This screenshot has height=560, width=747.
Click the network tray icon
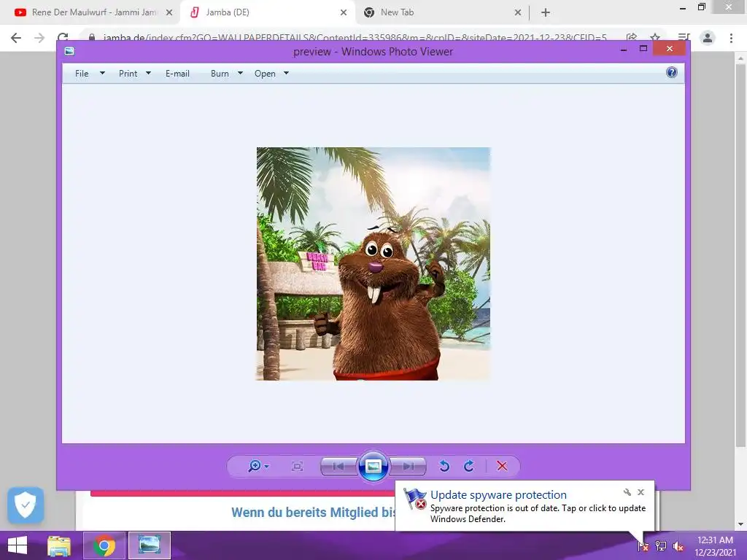661,545
